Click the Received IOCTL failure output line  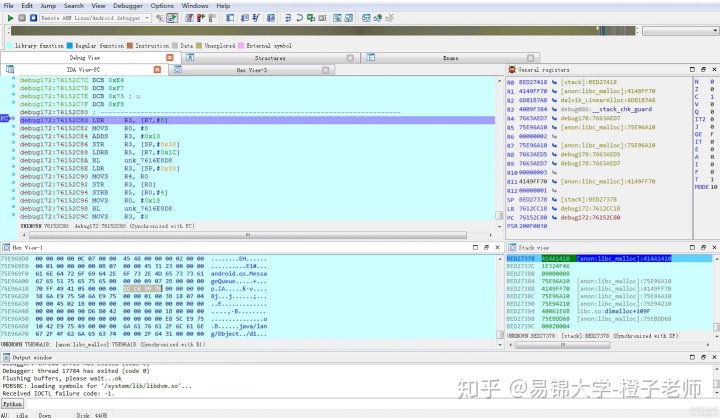[x=58, y=393]
